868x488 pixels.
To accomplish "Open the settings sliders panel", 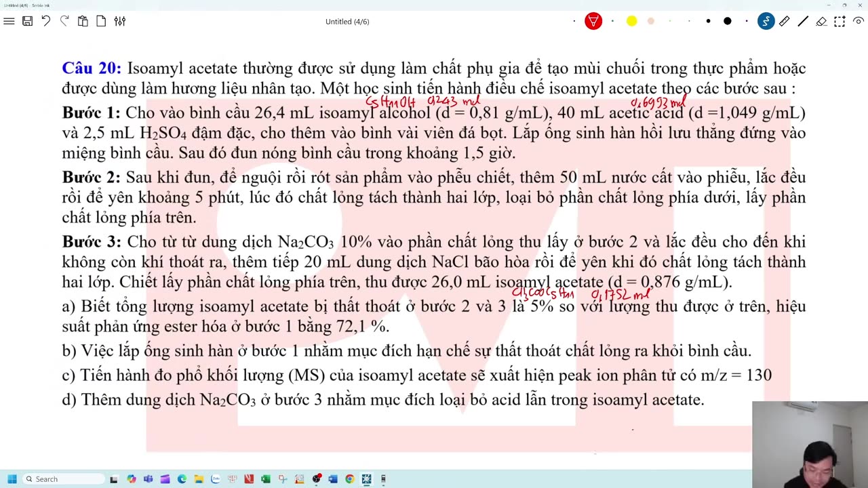I will coord(120,21).
